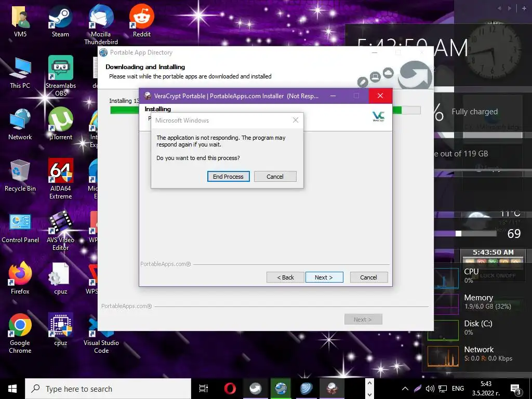This screenshot has height=399, width=532.
Task: Open Control Panel desktop icon
Action: [x=20, y=228]
